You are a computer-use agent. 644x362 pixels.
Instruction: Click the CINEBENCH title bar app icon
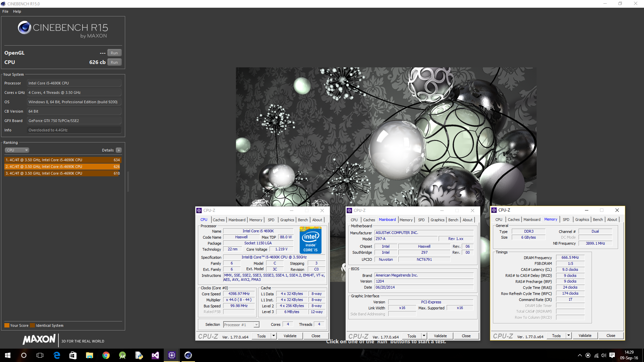pos(3,4)
